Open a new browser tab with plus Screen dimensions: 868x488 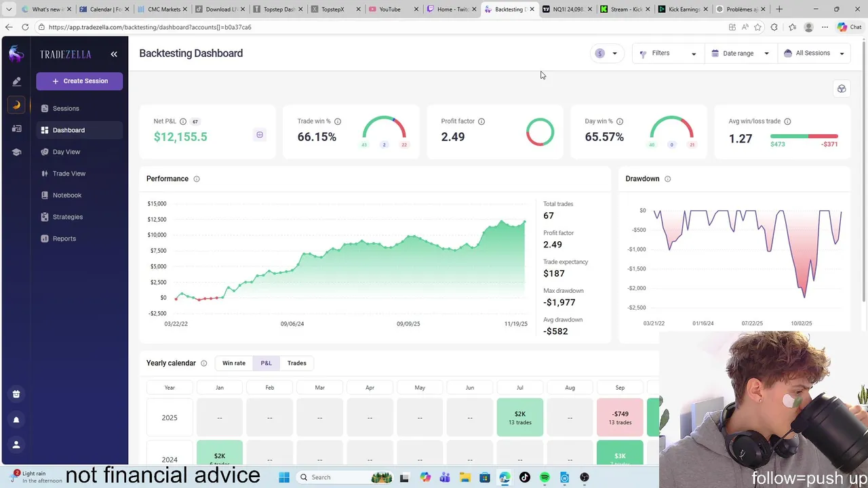click(779, 9)
